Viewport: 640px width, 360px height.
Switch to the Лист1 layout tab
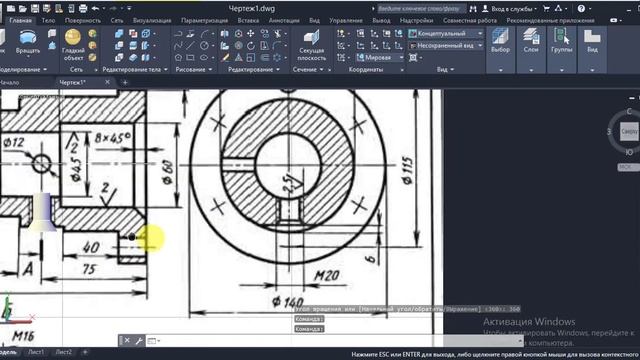click(x=36, y=352)
